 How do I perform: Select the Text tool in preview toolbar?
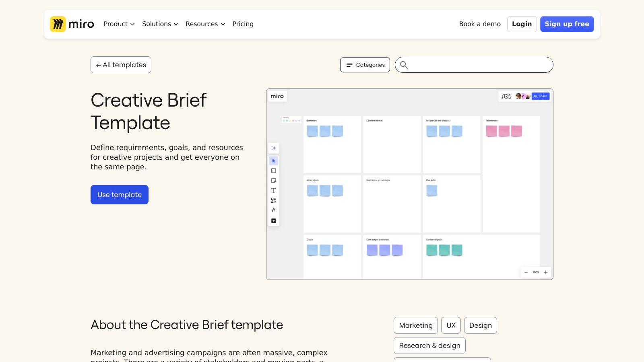274,190
